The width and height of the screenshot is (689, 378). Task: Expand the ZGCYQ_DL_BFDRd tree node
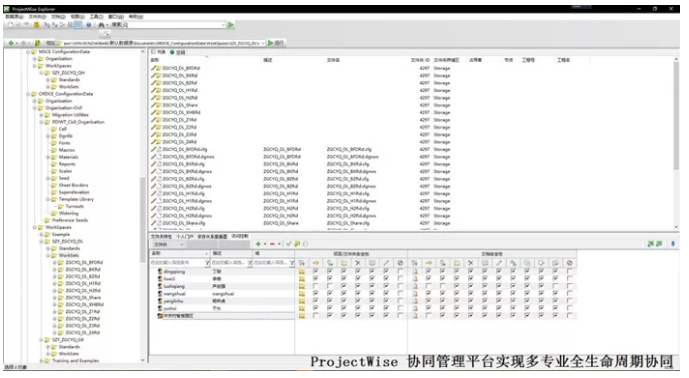[54, 263]
